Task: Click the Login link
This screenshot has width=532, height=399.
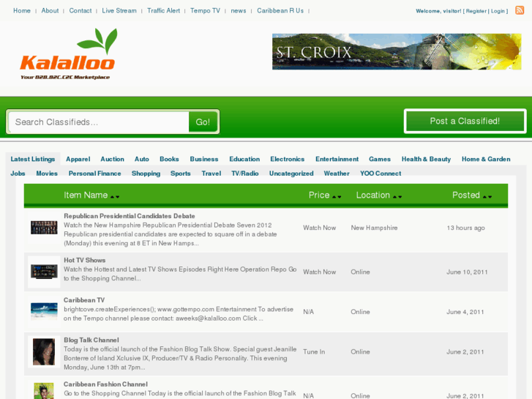Action: 498,11
